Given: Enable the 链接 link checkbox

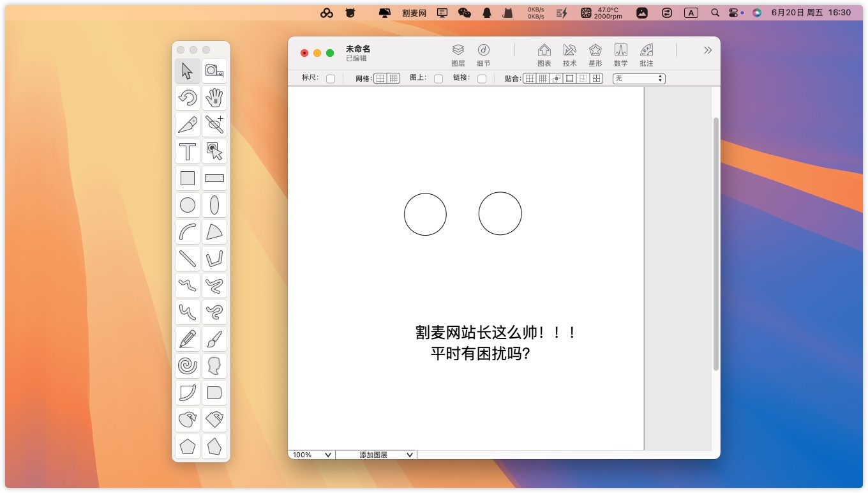Looking at the screenshot, I should pyautogui.click(x=482, y=79).
